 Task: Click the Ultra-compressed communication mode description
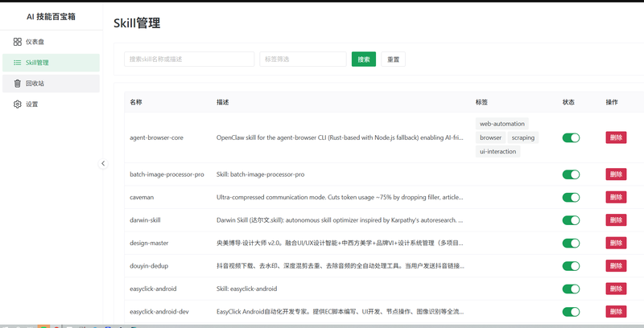point(340,197)
